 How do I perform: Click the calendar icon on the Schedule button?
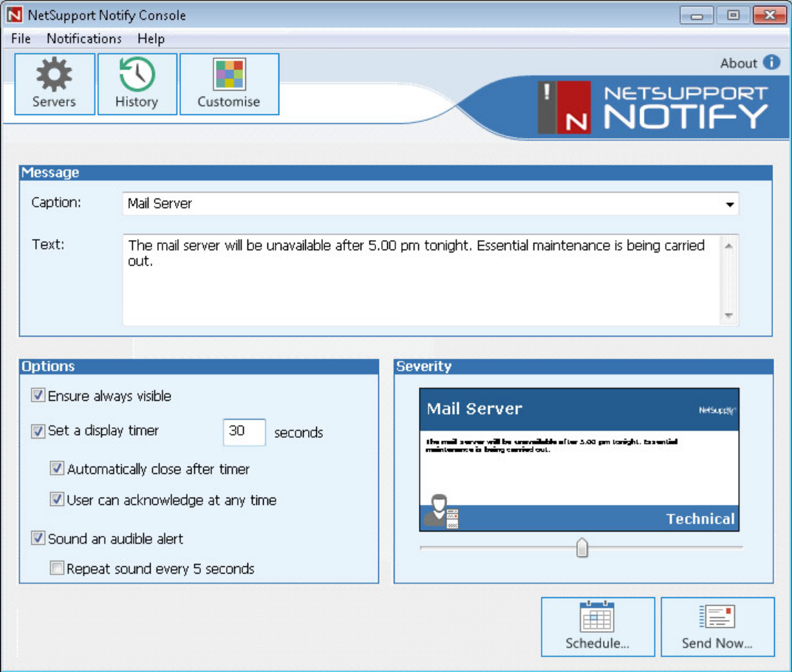point(597,615)
